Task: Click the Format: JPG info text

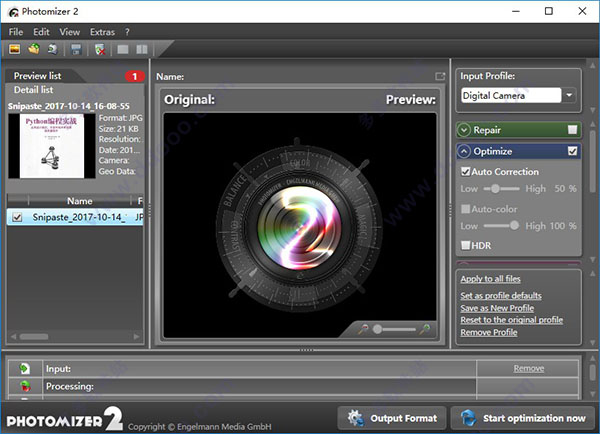Action: coord(121,118)
